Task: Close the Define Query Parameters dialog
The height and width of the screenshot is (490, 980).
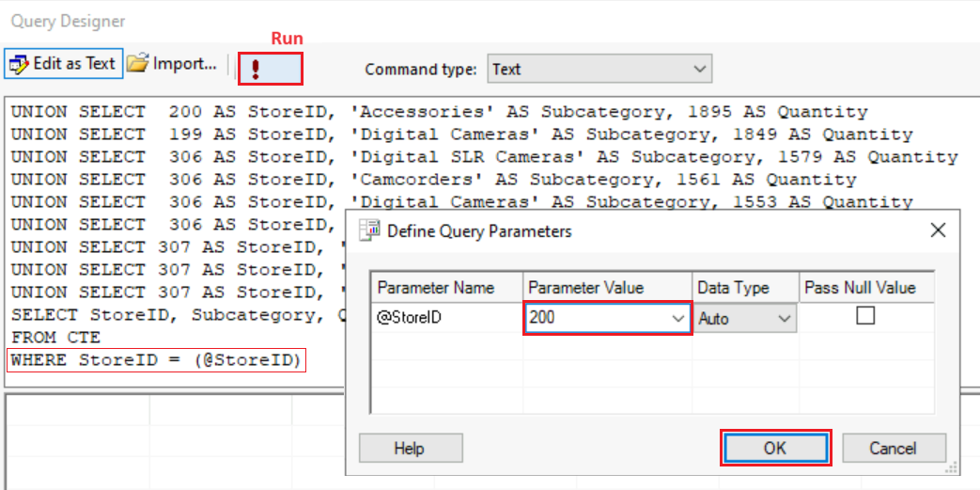Action: coord(937,230)
